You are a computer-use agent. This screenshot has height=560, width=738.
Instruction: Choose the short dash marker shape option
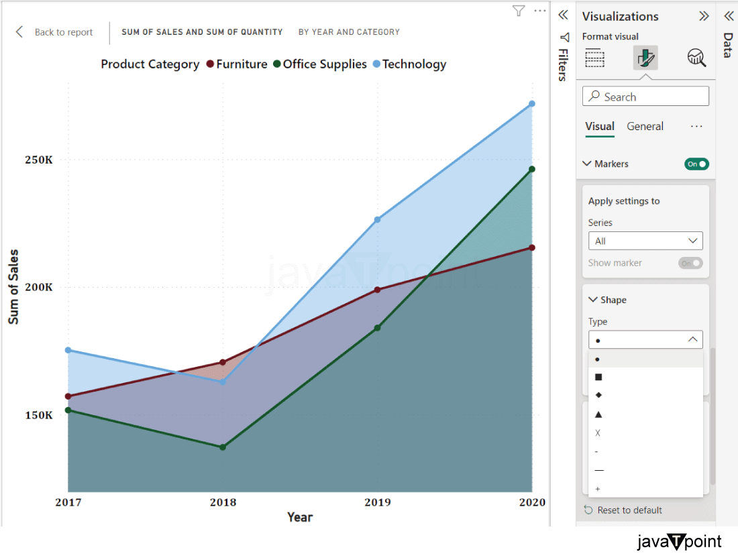tap(645, 452)
